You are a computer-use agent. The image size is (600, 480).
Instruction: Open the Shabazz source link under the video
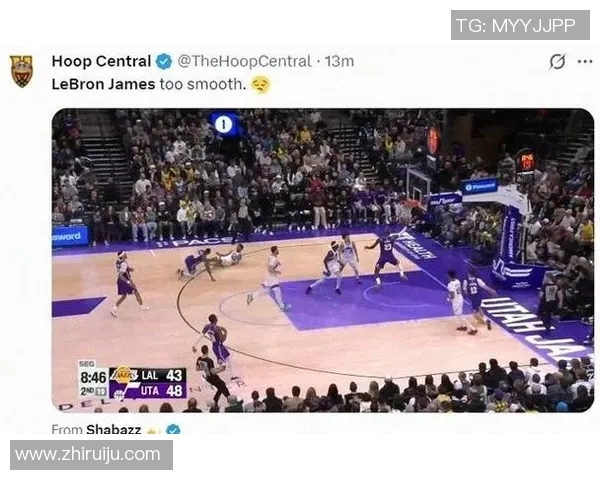coord(113,429)
